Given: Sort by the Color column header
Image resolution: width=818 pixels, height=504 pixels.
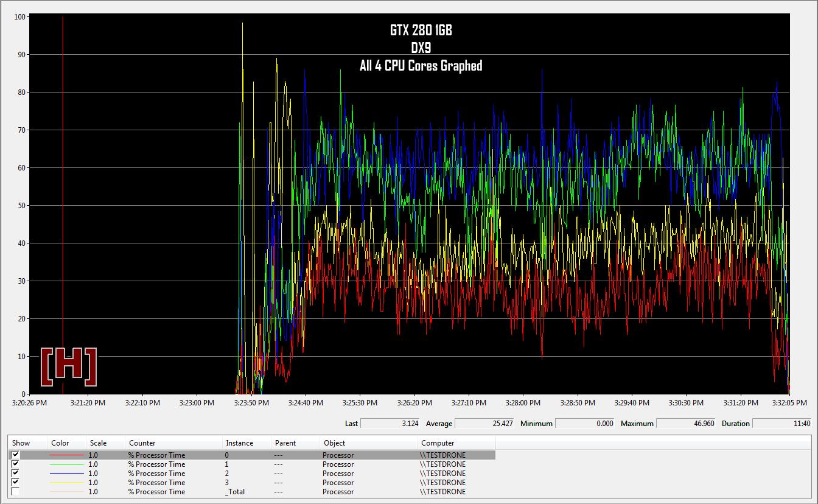Looking at the screenshot, I should click(67, 443).
